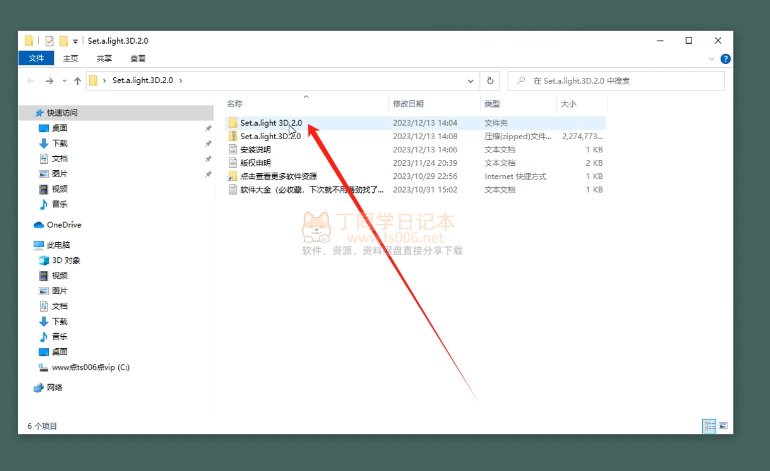
Task: Open the recent locations dropdown arrow
Action: 64,81
